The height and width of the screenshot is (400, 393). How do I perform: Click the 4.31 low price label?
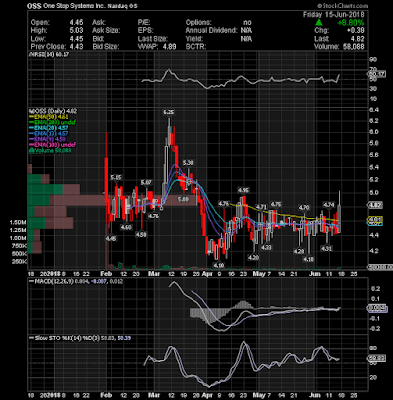click(x=326, y=248)
